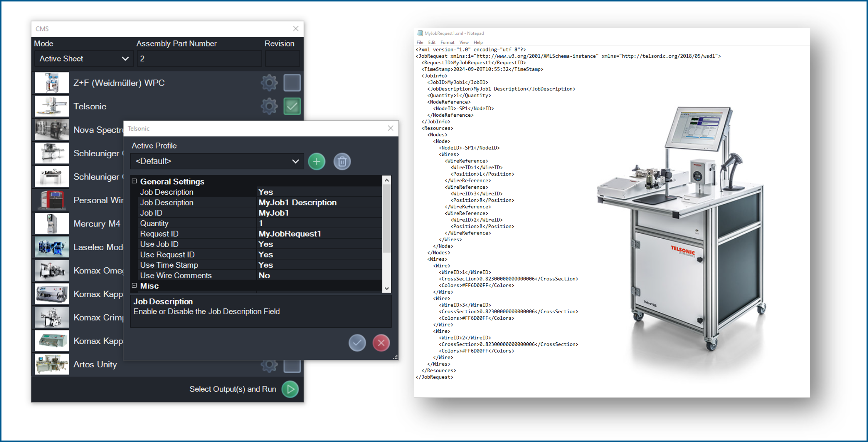Toggle the Artos Unity output checkbox
Image resolution: width=868 pixels, height=442 pixels.
point(292,366)
